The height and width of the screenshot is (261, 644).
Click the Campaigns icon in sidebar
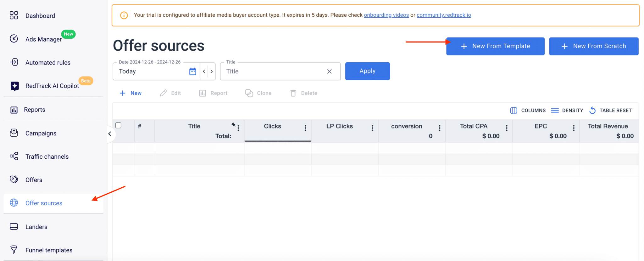[x=14, y=133]
